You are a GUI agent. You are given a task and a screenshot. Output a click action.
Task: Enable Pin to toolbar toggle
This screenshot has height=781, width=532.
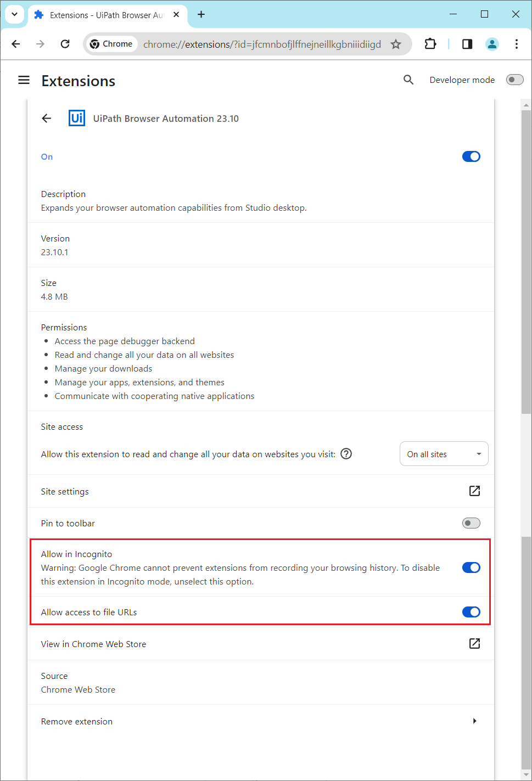pos(471,523)
